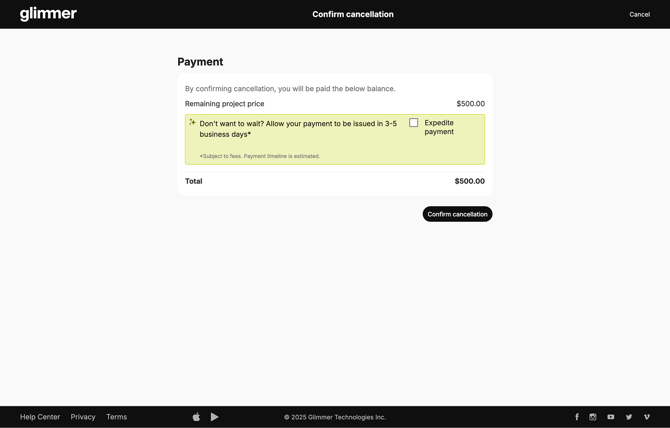This screenshot has width=670, height=428.
Task: Open the Google Play store icon link
Action: click(214, 417)
